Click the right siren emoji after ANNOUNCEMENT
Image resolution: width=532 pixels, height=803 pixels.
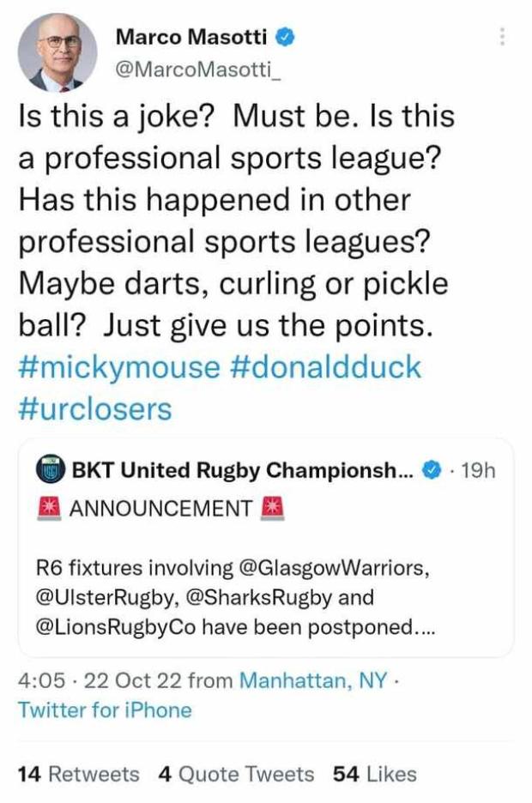pos(272,509)
